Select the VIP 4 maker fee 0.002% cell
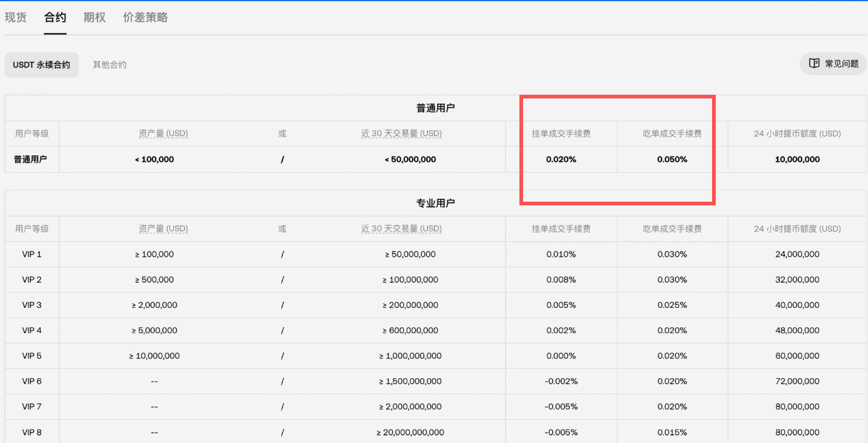The image size is (868, 443). (561, 330)
